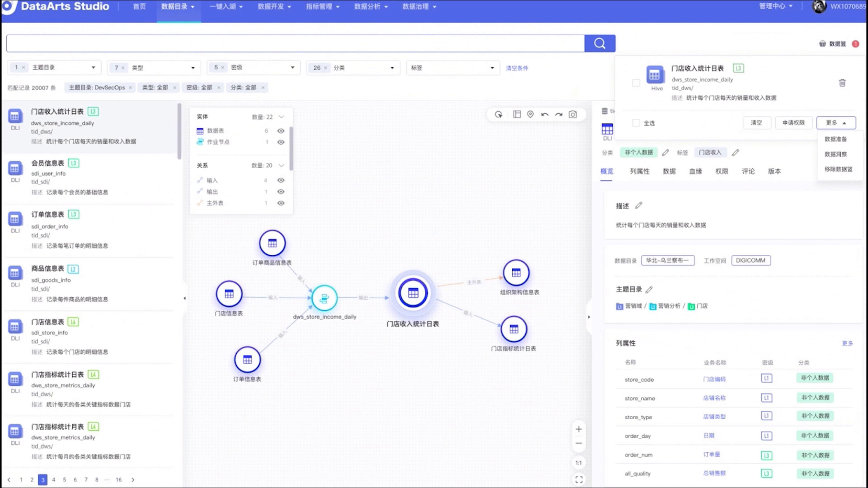Go to page 4 in pagination
The height and width of the screenshot is (488, 868).
tap(53, 479)
